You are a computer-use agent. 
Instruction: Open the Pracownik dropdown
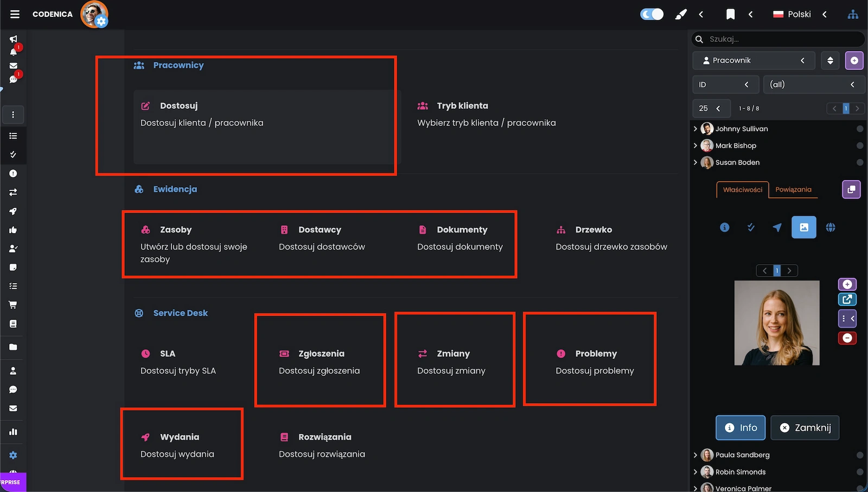(754, 60)
